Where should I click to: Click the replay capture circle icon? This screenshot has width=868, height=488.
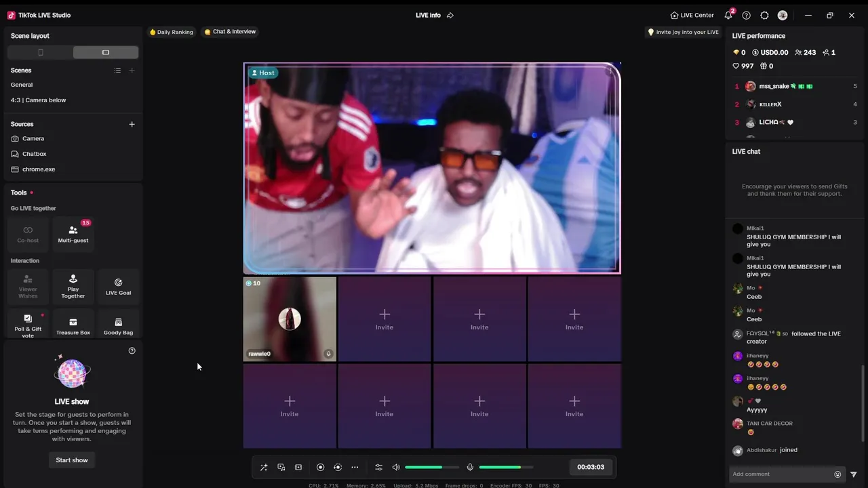pyautogui.click(x=338, y=467)
